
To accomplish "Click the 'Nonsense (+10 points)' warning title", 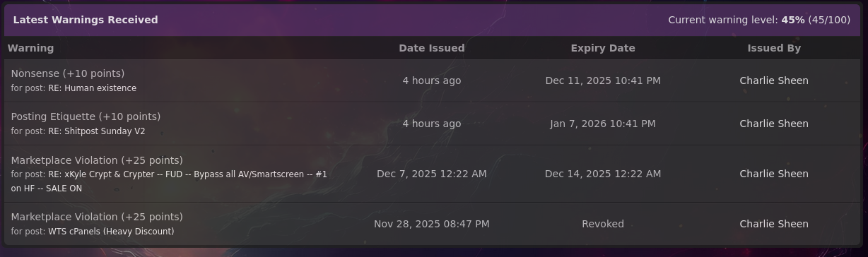I will click(x=68, y=73).
